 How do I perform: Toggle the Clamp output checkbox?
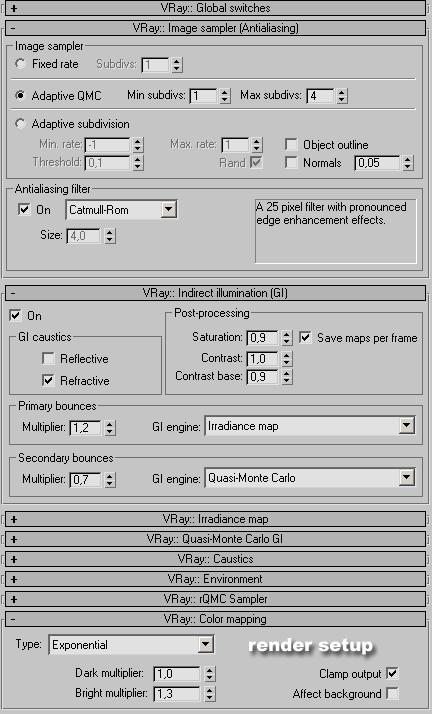pos(392,673)
